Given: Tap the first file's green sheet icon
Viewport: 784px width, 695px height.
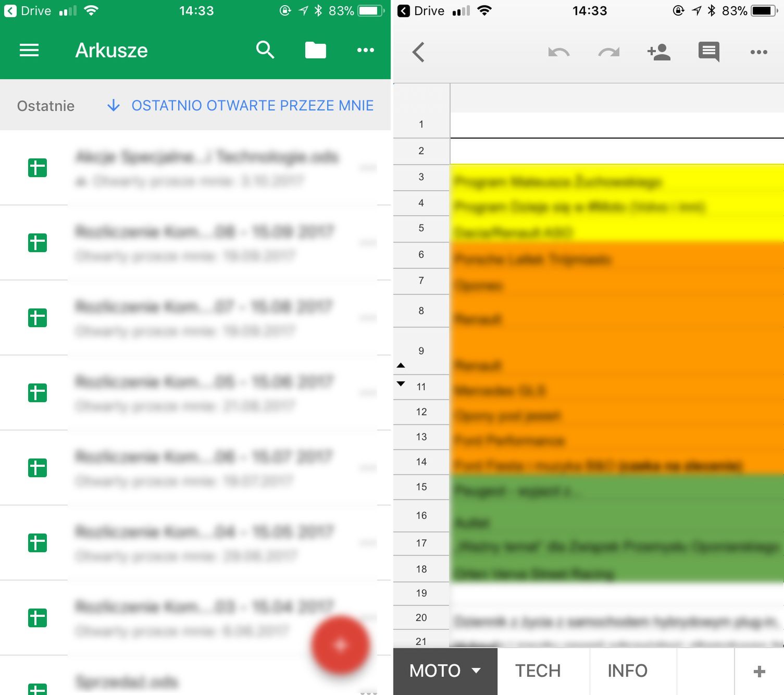Looking at the screenshot, I should tap(38, 168).
